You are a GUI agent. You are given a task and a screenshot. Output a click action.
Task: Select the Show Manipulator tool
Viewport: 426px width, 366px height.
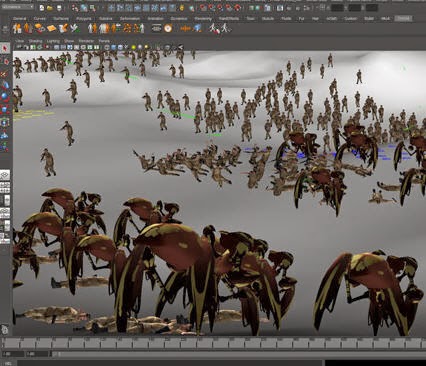pyautogui.click(x=5, y=146)
